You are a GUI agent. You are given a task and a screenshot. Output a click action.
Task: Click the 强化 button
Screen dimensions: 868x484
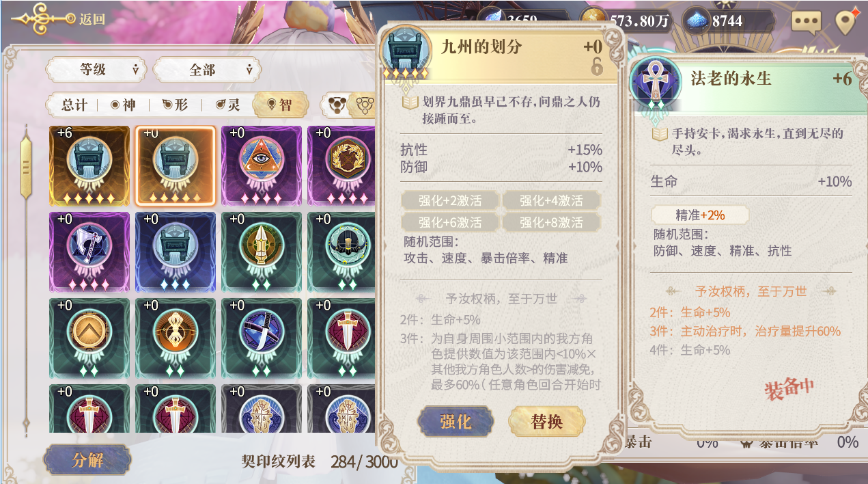pyautogui.click(x=456, y=422)
